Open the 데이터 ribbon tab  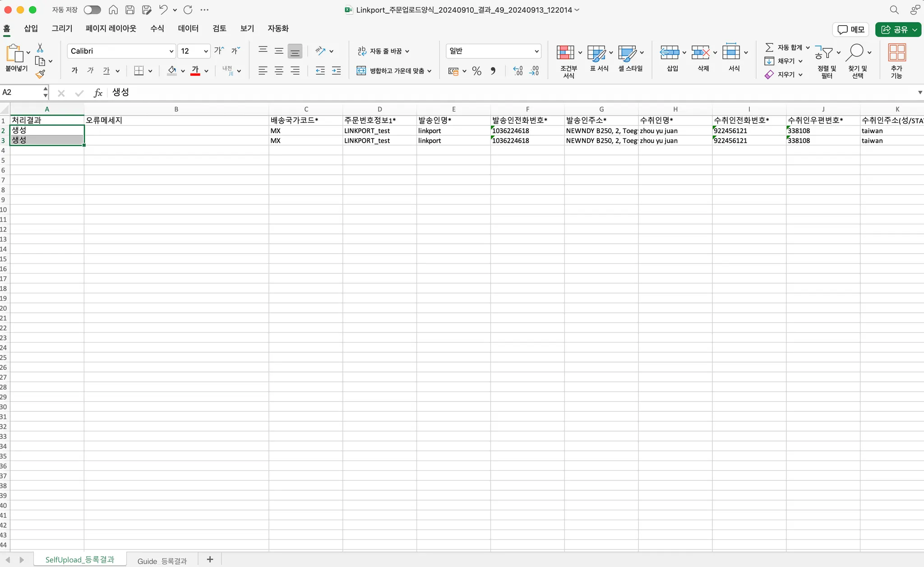(188, 28)
